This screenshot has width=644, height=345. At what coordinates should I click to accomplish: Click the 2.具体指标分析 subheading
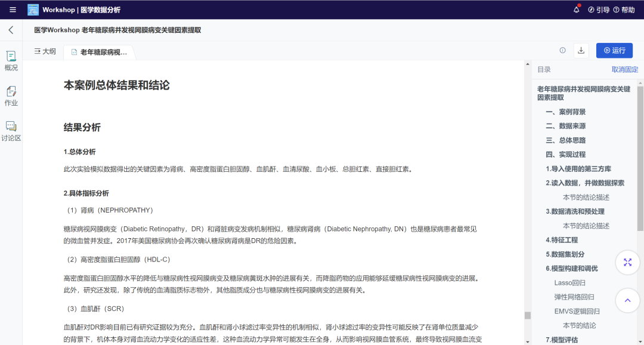click(x=86, y=193)
